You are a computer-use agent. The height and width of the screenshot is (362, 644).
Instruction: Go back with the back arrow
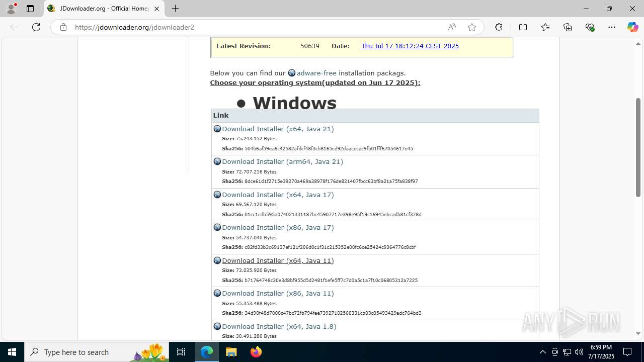[14, 27]
